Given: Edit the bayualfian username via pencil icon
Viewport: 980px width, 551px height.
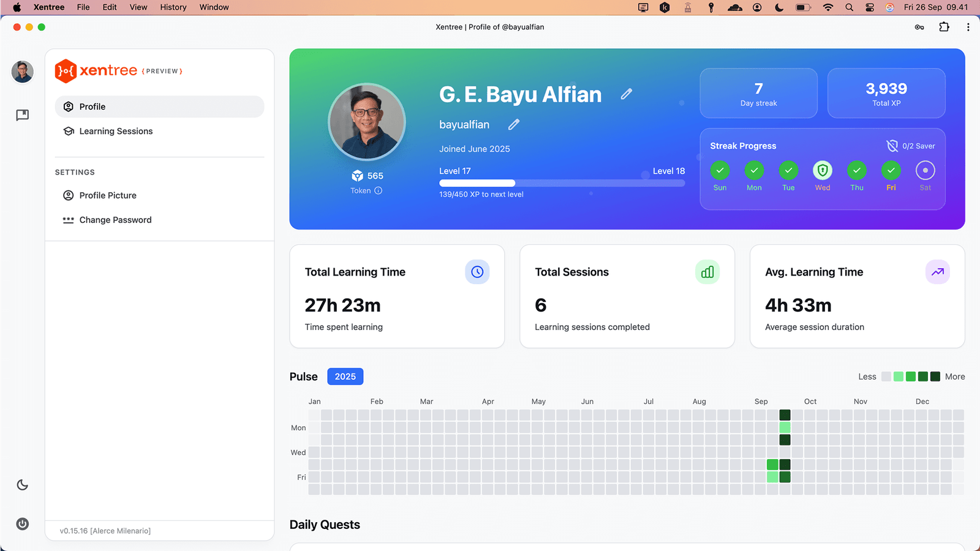Looking at the screenshot, I should click(x=514, y=125).
